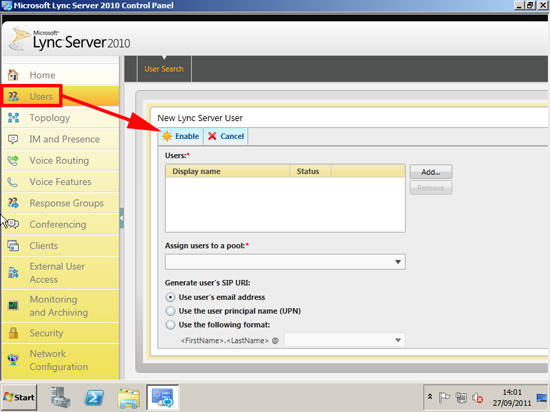This screenshot has width=550, height=412.
Task: Click the Response Groups icon
Action: pyautogui.click(x=13, y=203)
